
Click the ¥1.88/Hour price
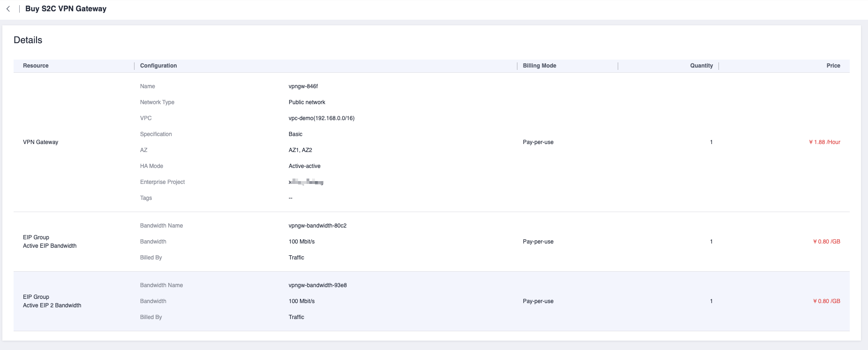click(x=824, y=142)
